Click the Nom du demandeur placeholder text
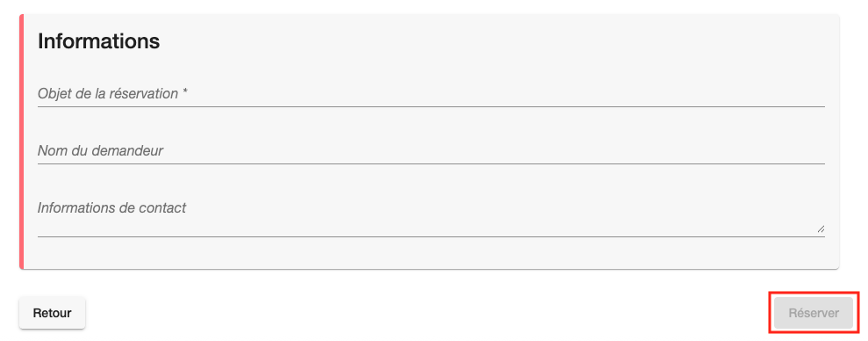868x341 pixels. 100,151
